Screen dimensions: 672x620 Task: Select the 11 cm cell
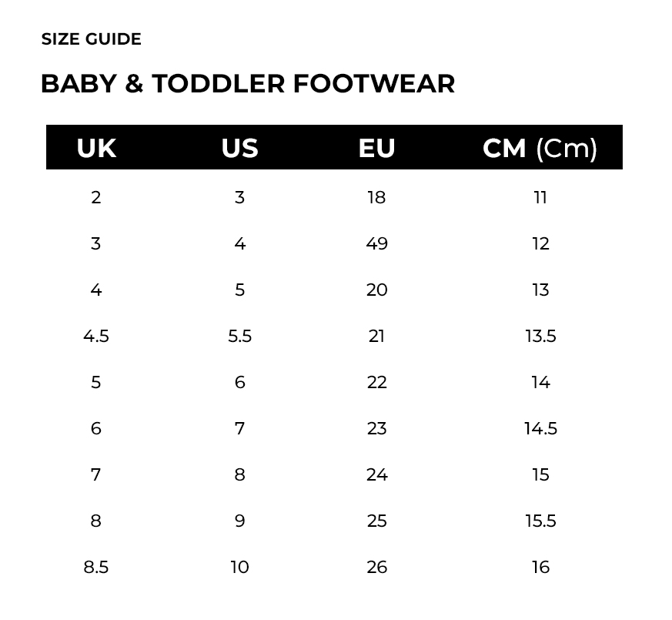(x=540, y=197)
